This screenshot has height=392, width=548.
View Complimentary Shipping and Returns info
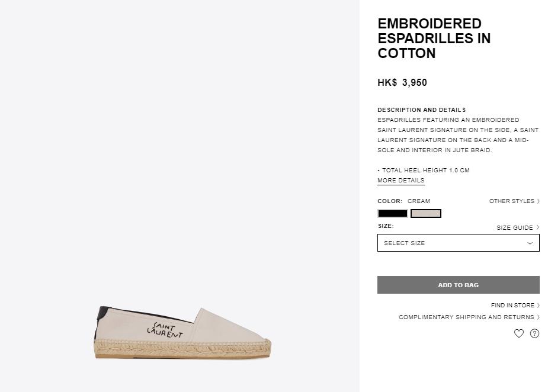point(466,317)
